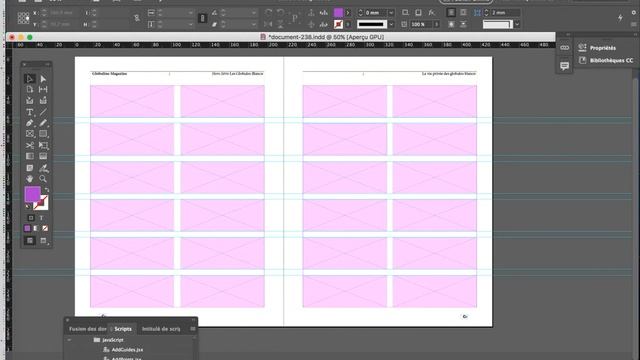This screenshot has width=640, height=360.
Task: Switch to Intitulé de script tab
Action: pyautogui.click(x=161, y=329)
